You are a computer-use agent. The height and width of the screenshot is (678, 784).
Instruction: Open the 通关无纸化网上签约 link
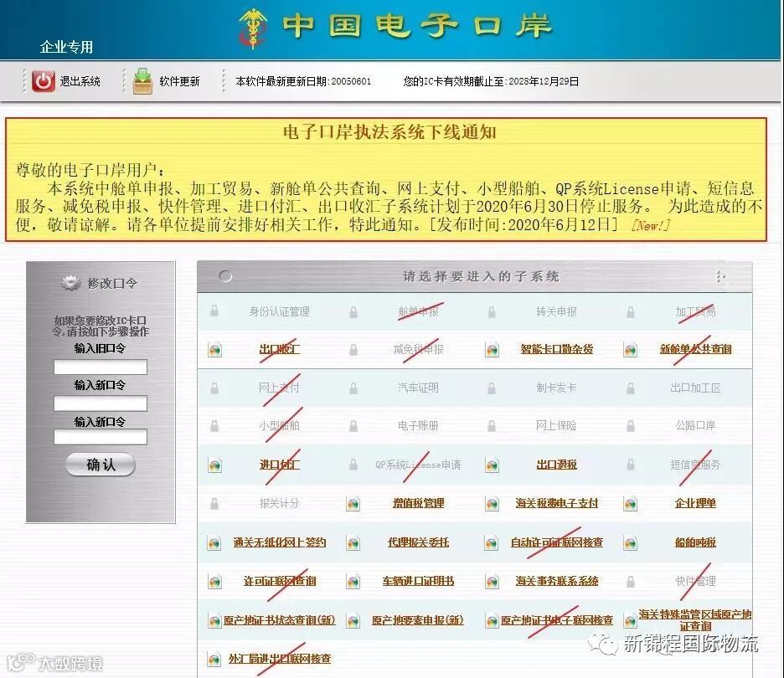click(x=280, y=542)
